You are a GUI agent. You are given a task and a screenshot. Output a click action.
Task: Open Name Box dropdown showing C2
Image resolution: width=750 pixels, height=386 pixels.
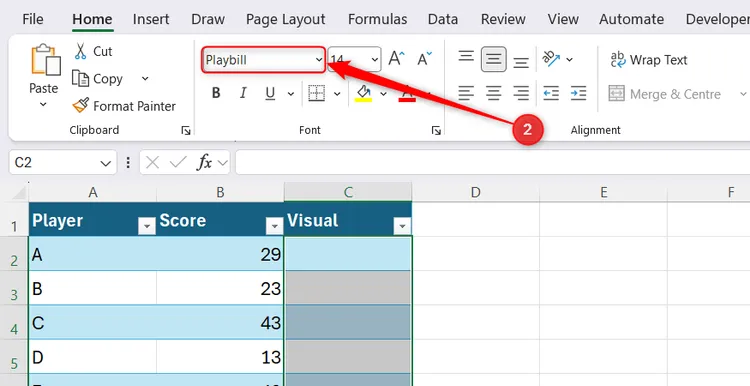106,164
